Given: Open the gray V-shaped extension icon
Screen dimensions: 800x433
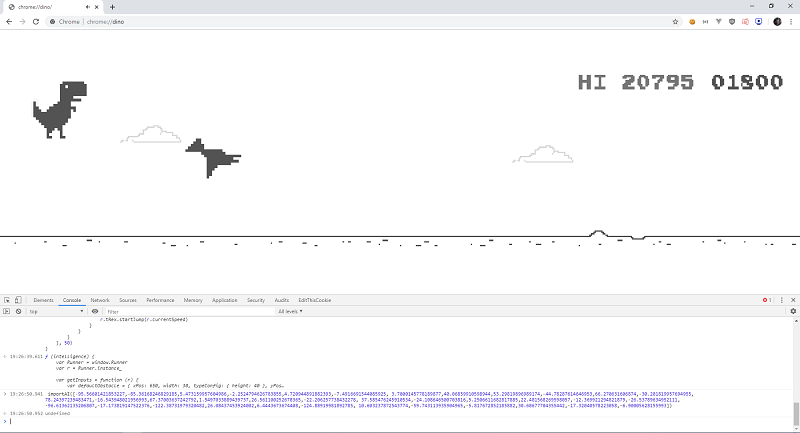Looking at the screenshot, I should [718, 22].
